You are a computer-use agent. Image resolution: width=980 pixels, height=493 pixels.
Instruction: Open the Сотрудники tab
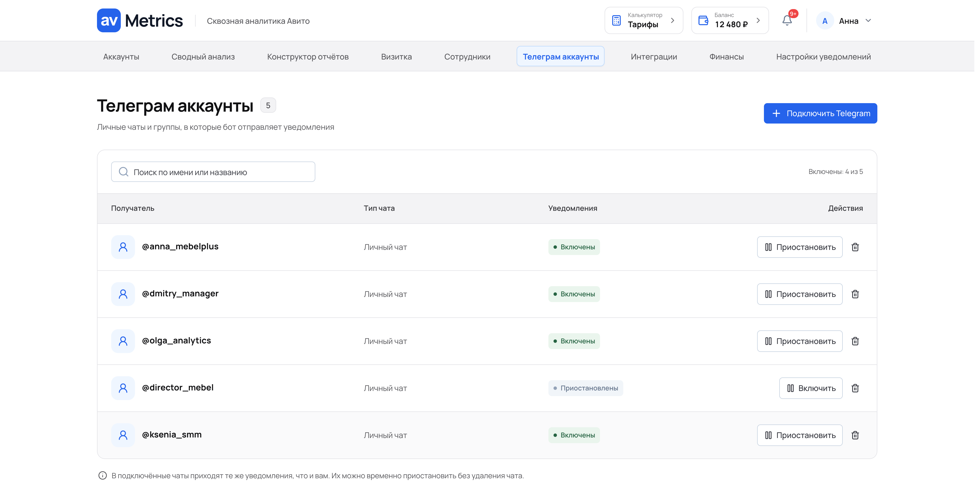point(467,57)
